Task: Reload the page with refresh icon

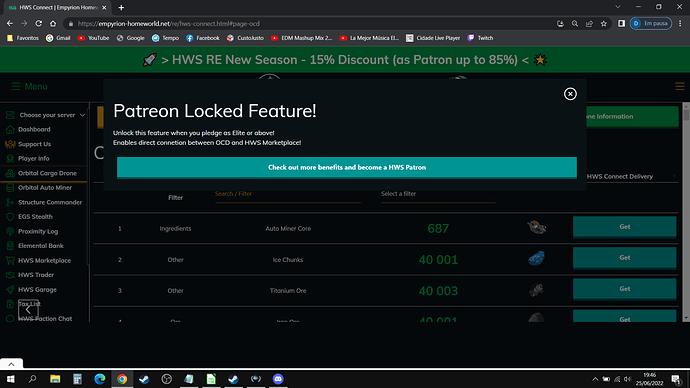Action: point(39,23)
